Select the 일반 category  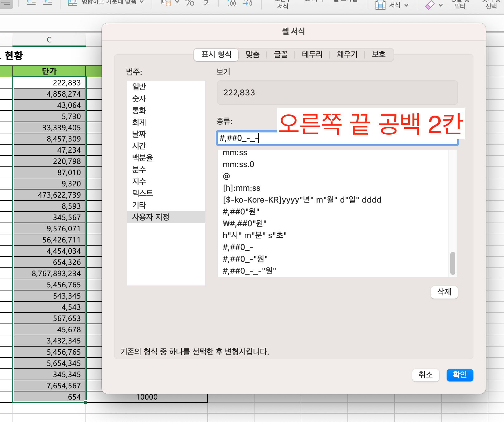[166, 87]
